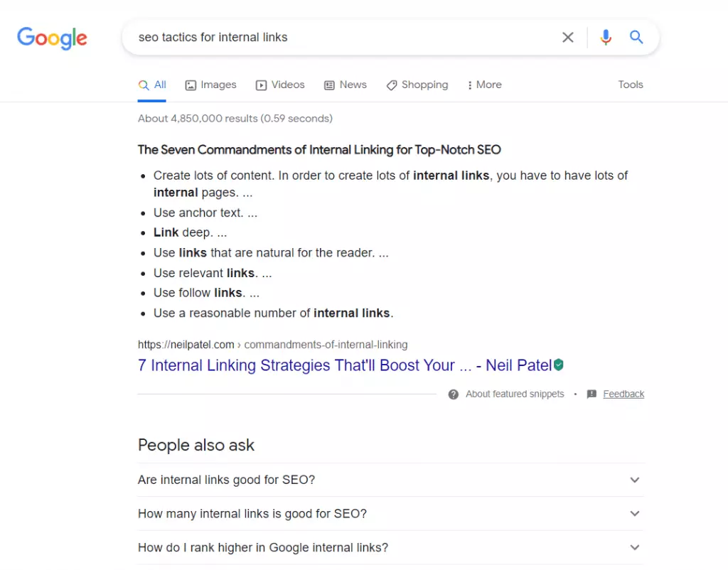Select the All results tab
Viewport: 728px width, 570px height.
(152, 85)
